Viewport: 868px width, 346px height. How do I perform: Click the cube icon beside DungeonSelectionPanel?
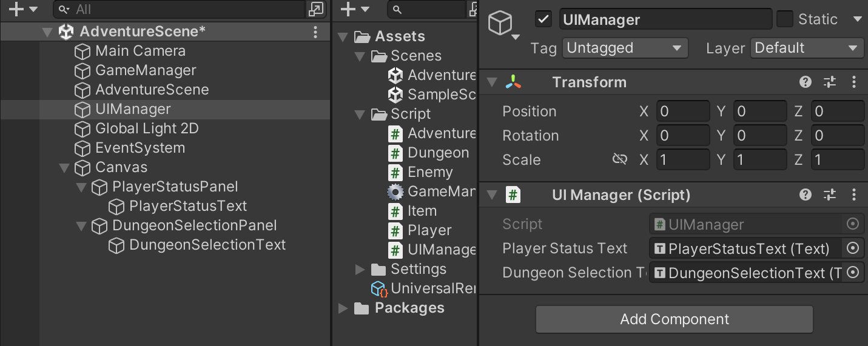coord(99,226)
